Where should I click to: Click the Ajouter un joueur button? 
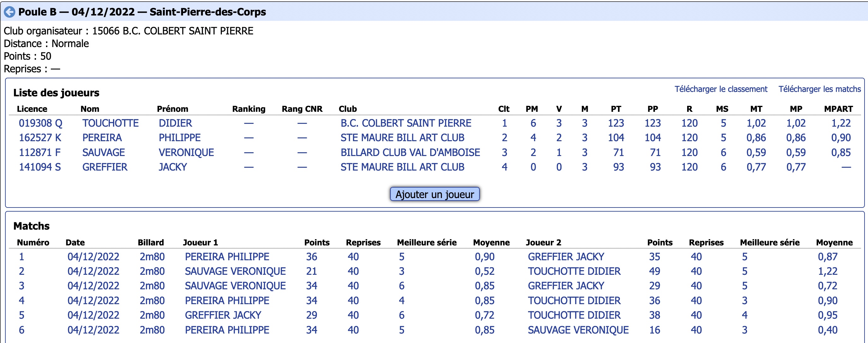435,194
